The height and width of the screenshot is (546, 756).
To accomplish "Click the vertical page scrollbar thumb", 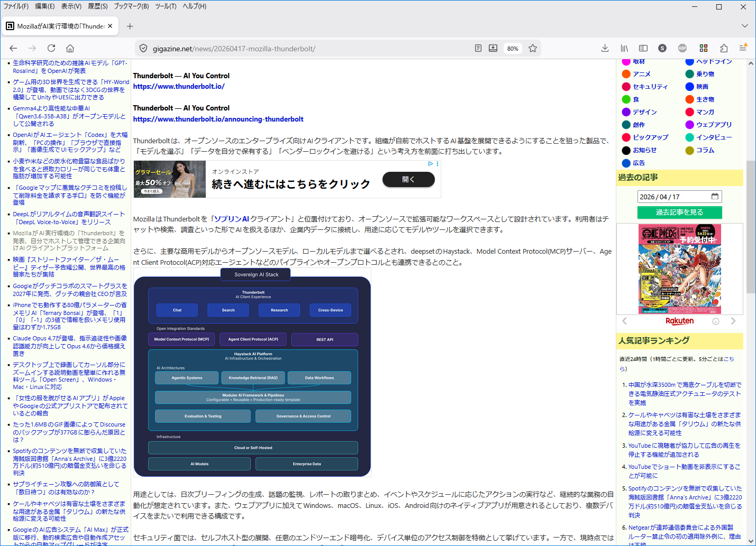I will 751,227.
